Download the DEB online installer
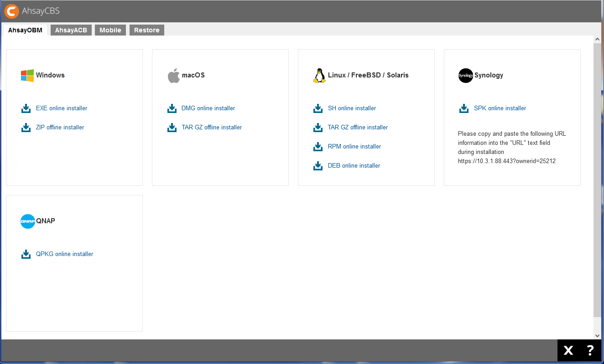 354,165
